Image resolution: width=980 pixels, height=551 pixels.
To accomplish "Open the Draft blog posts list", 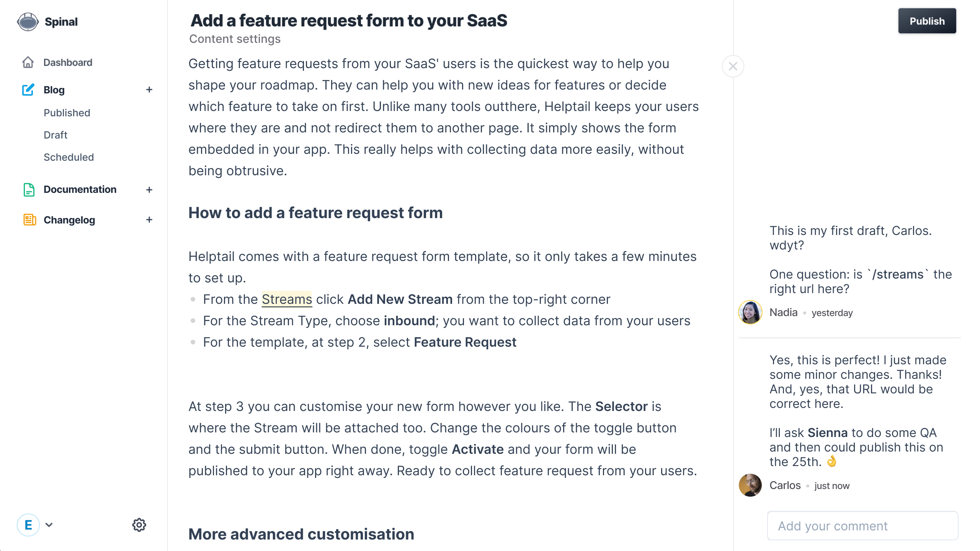I will pos(55,135).
